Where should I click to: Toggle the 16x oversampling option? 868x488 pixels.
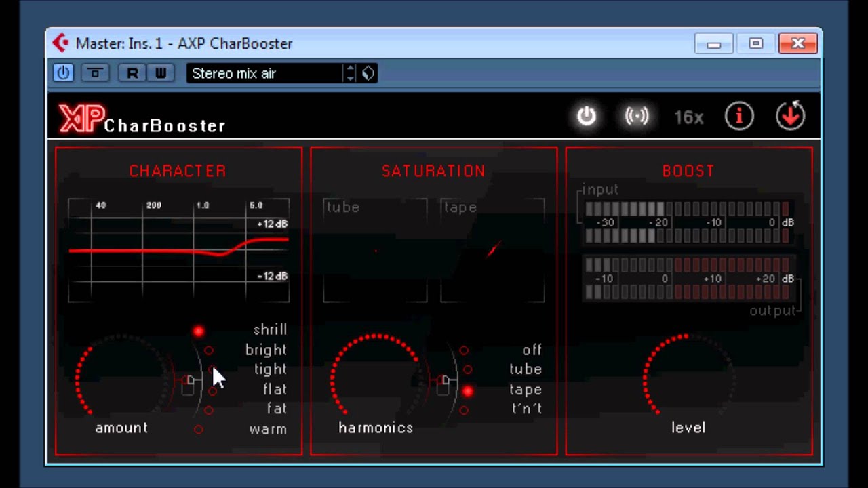688,117
